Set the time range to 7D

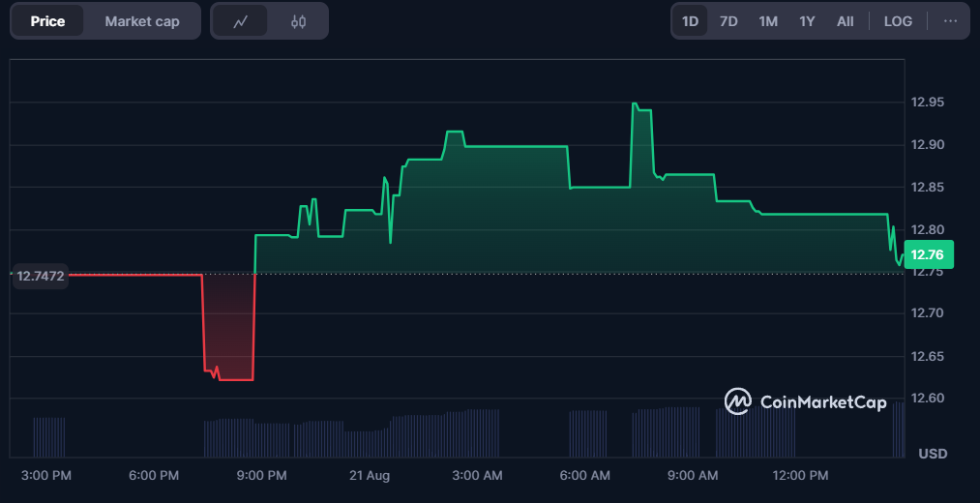(x=728, y=21)
